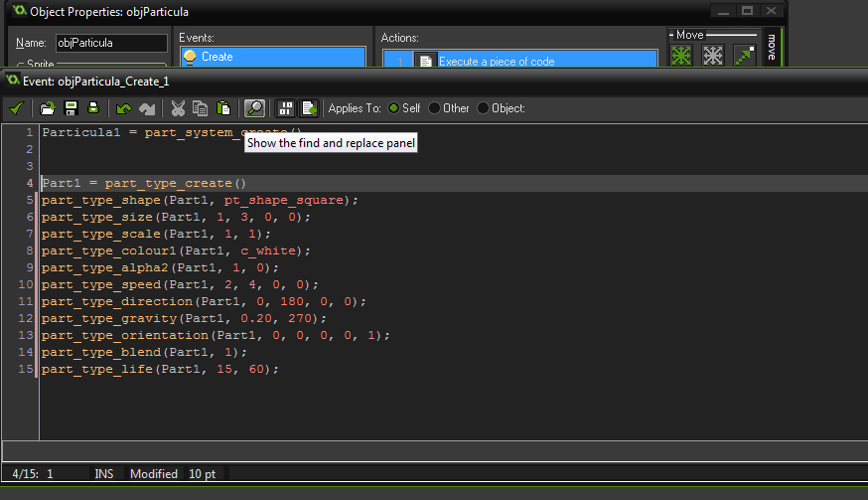Viewport: 868px width, 500px height.
Task: Click the 4/15: 1 cursor position status
Action: click(33, 474)
